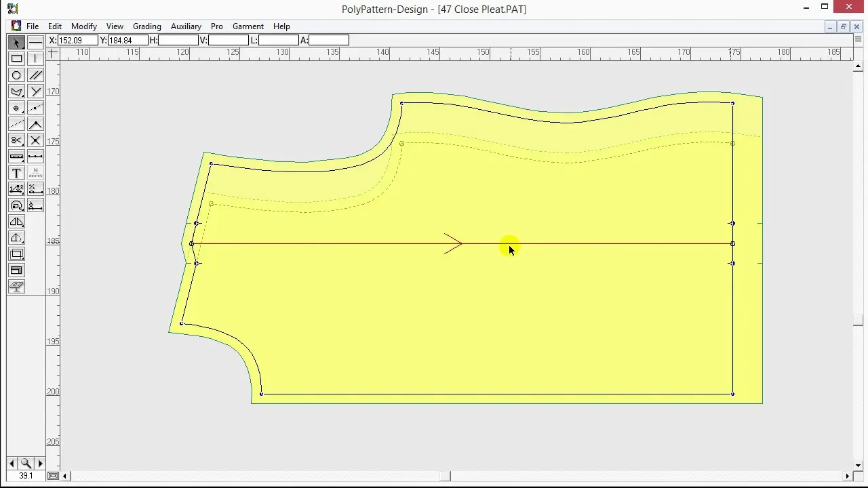Choose the rectangle drawing tool
This screenshot has width=868, height=488.
[17, 58]
